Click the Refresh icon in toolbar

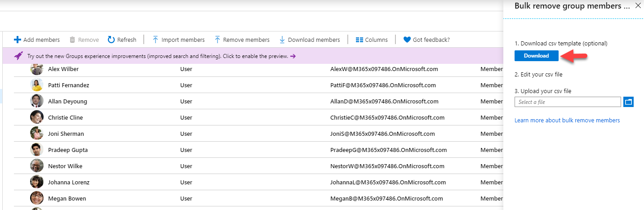[x=111, y=40]
